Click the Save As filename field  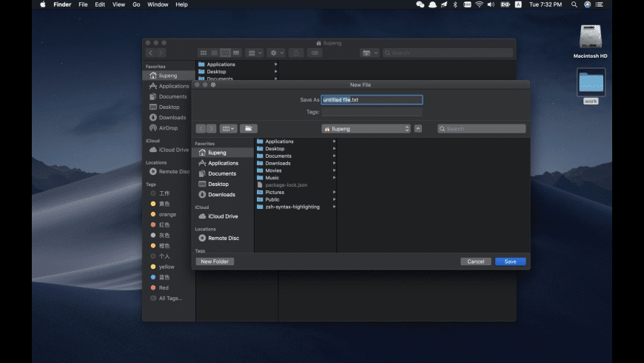372,100
